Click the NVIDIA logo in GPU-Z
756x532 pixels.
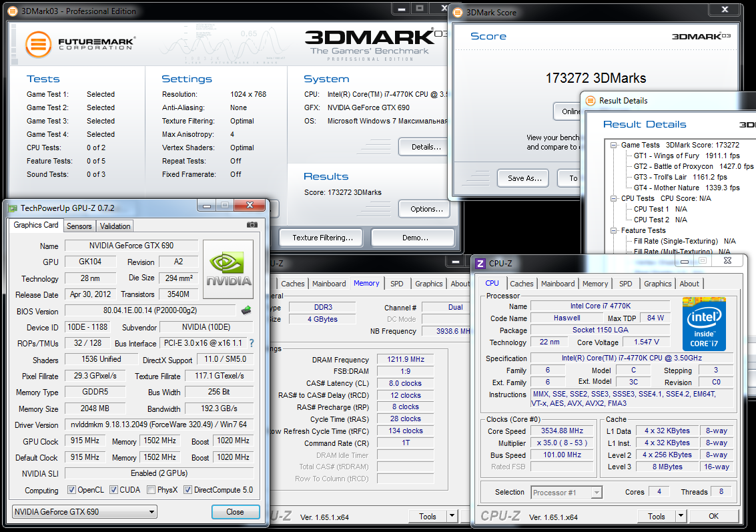click(229, 270)
